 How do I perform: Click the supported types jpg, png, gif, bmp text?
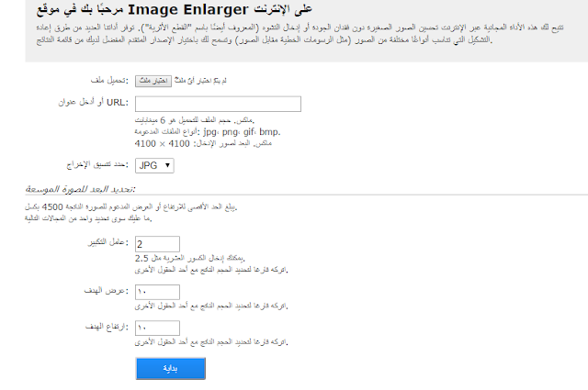[208, 132]
